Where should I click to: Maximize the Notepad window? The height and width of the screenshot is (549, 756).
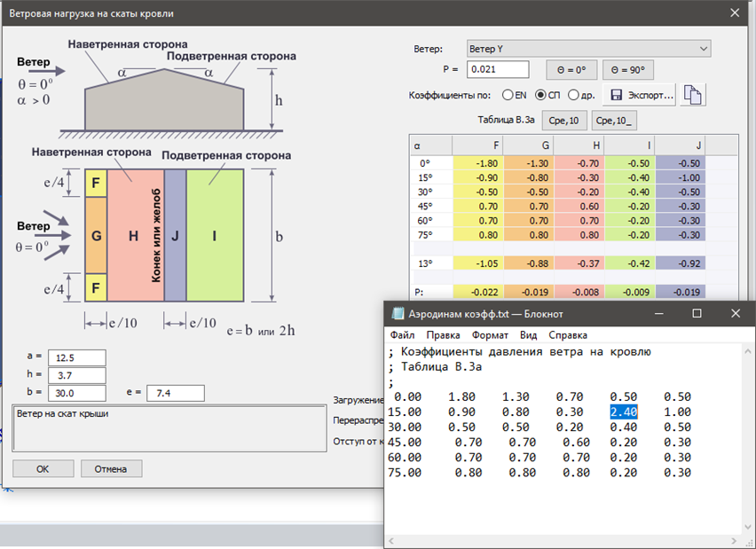[x=697, y=313]
